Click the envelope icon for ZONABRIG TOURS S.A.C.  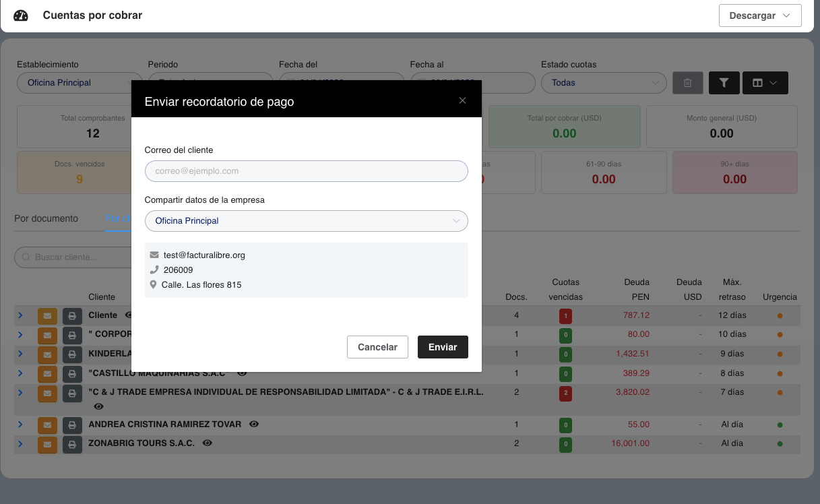coord(47,445)
